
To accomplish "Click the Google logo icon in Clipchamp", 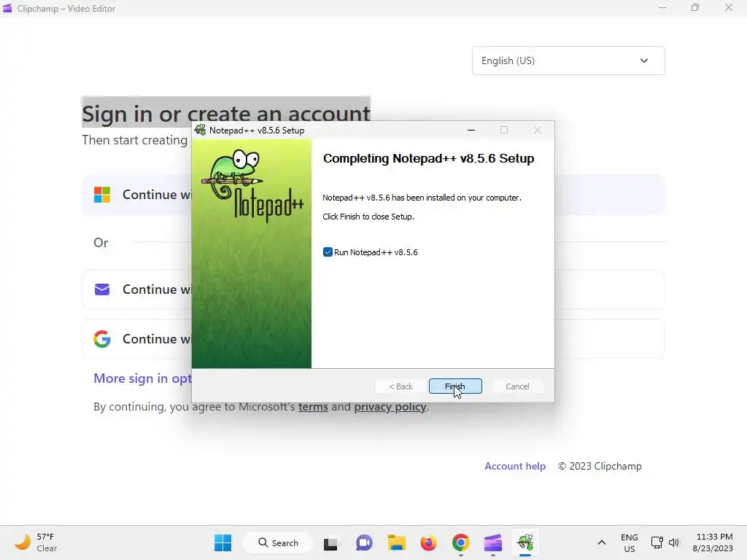I will tap(102, 338).
